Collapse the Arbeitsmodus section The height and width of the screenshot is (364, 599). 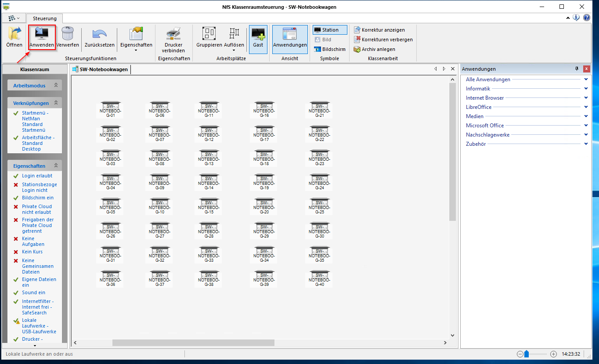point(56,86)
